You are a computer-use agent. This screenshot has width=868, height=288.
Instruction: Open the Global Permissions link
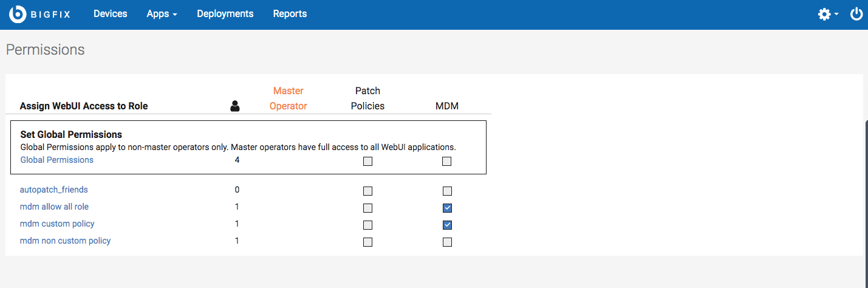coord(57,160)
